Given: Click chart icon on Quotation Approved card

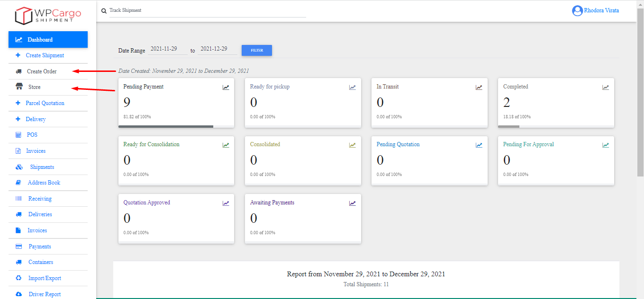Looking at the screenshot, I should click(226, 203).
